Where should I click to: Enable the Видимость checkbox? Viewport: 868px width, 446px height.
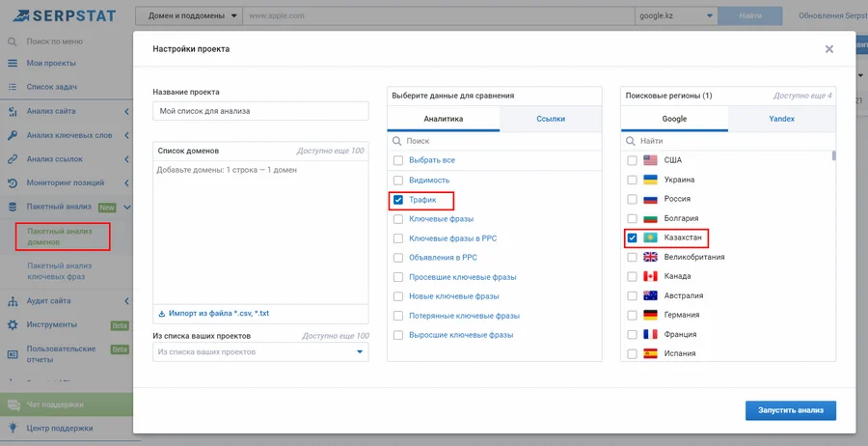click(x=398, y=181)
